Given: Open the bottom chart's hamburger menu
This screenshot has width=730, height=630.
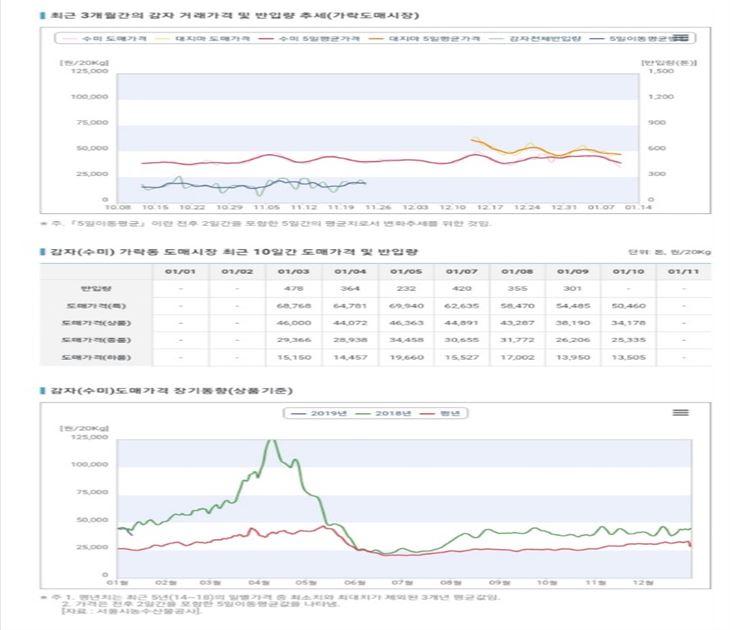Looking at the screenshot, I should pos(681,411).
